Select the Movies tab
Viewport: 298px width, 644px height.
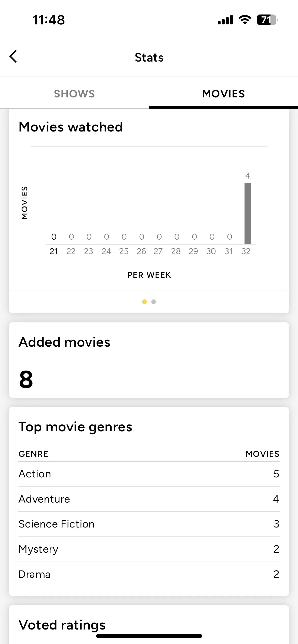coord(223,94)
